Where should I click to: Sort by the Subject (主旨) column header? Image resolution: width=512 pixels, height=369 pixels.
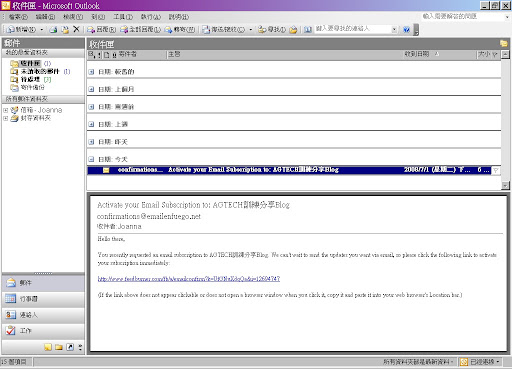tap(284, 55)
